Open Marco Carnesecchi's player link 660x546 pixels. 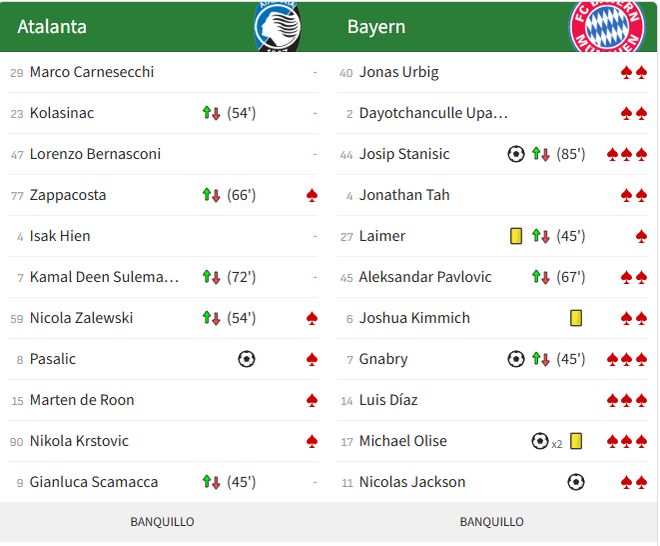pyautogui.click(x=92, y=72)
